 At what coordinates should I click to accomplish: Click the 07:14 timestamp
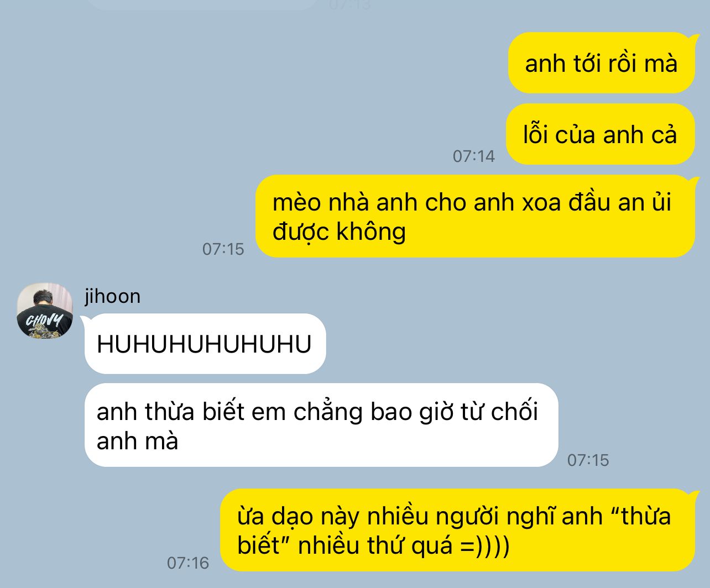pyautogui.click(x=474, y=156)
